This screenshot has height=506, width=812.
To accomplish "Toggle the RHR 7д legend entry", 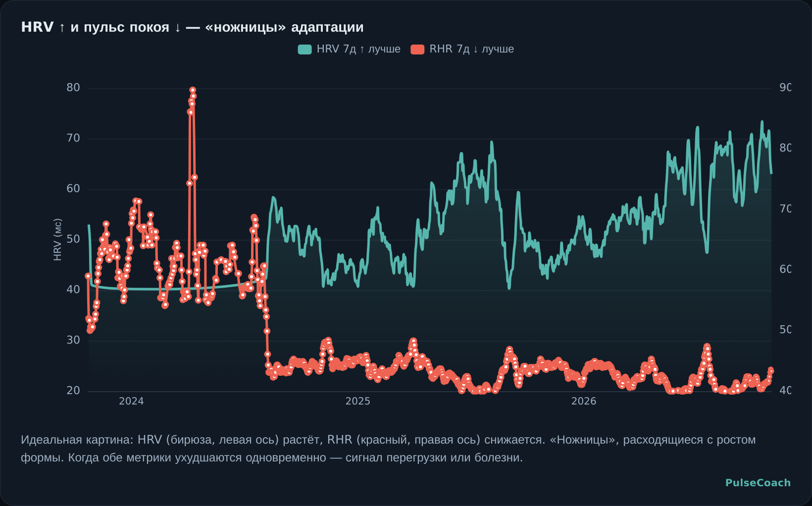I will click(462, 49).
